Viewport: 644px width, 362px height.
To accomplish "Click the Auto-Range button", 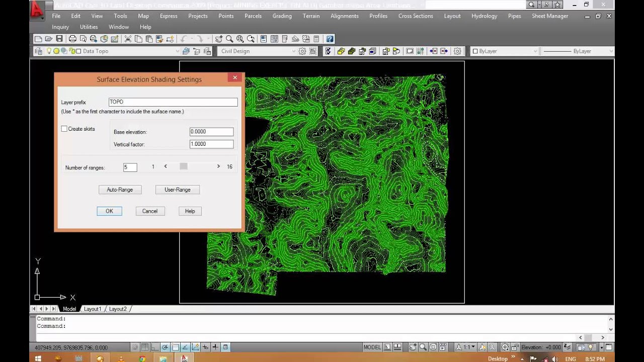I will point(120,190).
